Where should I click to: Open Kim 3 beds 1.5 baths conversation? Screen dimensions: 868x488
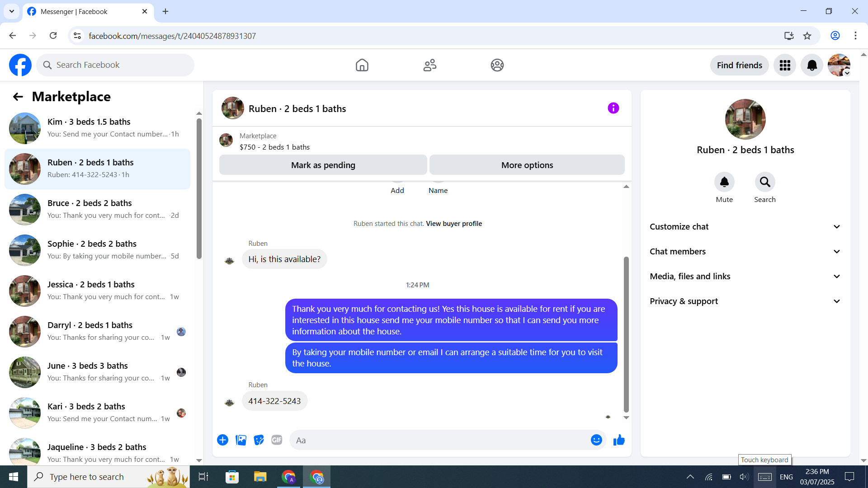click(97, 128)
